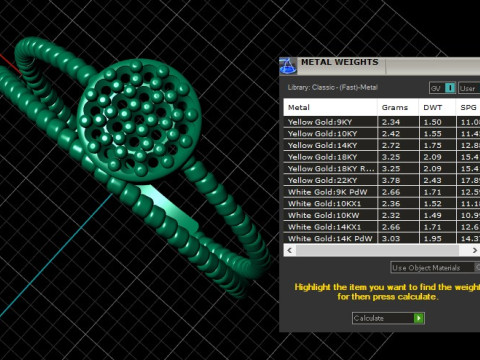
Task: Toggle the GV library switch
Action: coord(442,88)
